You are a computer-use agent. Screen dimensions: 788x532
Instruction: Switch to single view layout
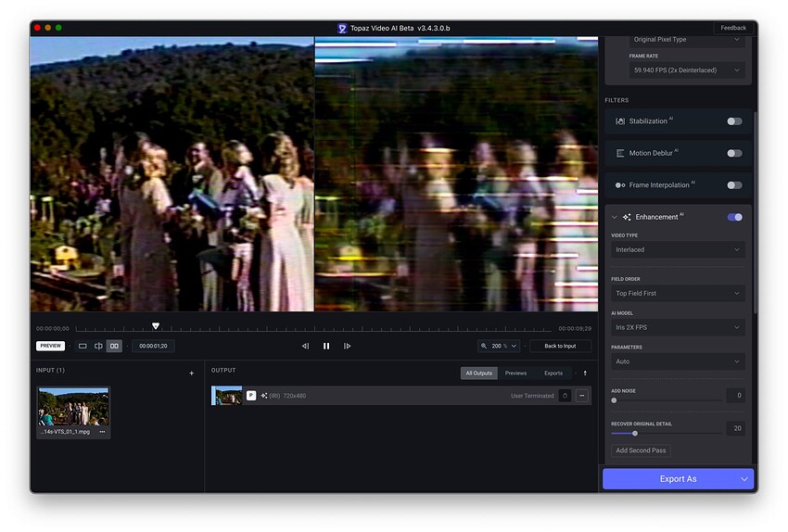click(x=83, y=346)
